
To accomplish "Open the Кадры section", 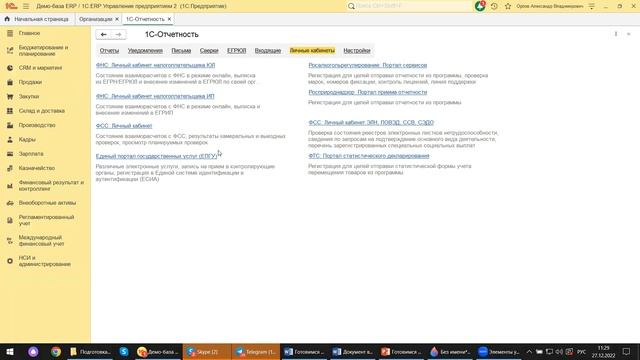I will pyautogui.click(x=27, y=139).
